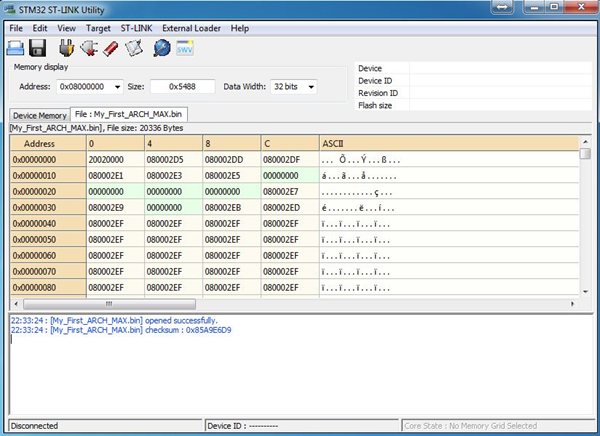Open the SWV viewer icon

coord(185,48)
